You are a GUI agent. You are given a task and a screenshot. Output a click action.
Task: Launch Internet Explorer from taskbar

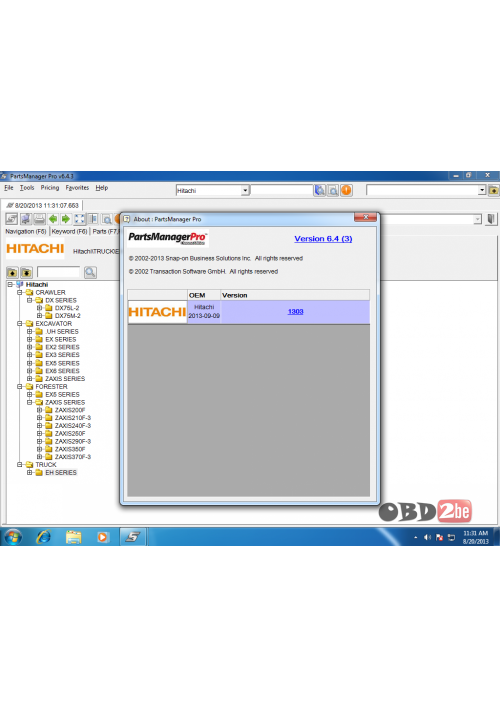[43, 537]
